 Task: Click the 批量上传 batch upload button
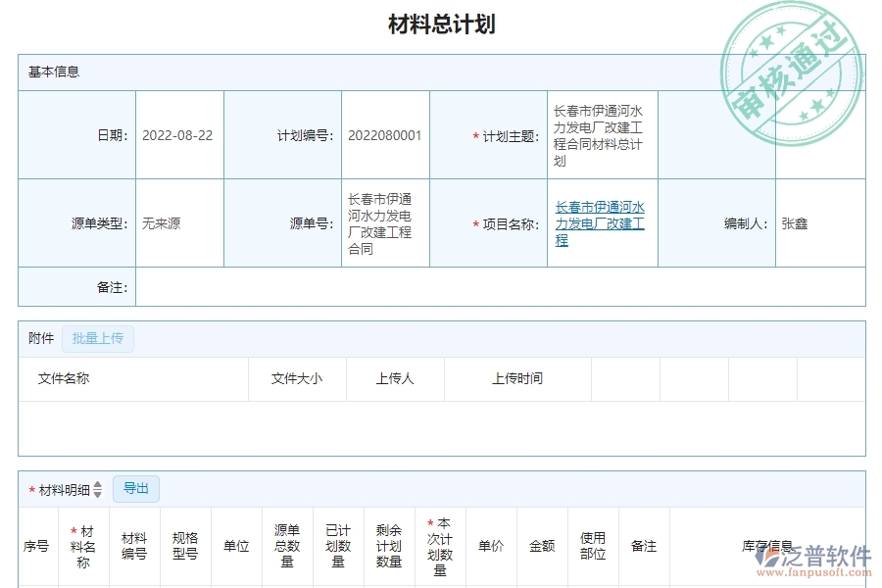pyautogui.click(x=97, y=338)
